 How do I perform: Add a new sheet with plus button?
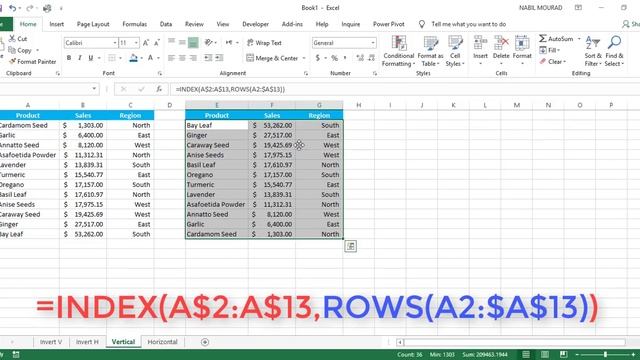(x=205, y=342)
